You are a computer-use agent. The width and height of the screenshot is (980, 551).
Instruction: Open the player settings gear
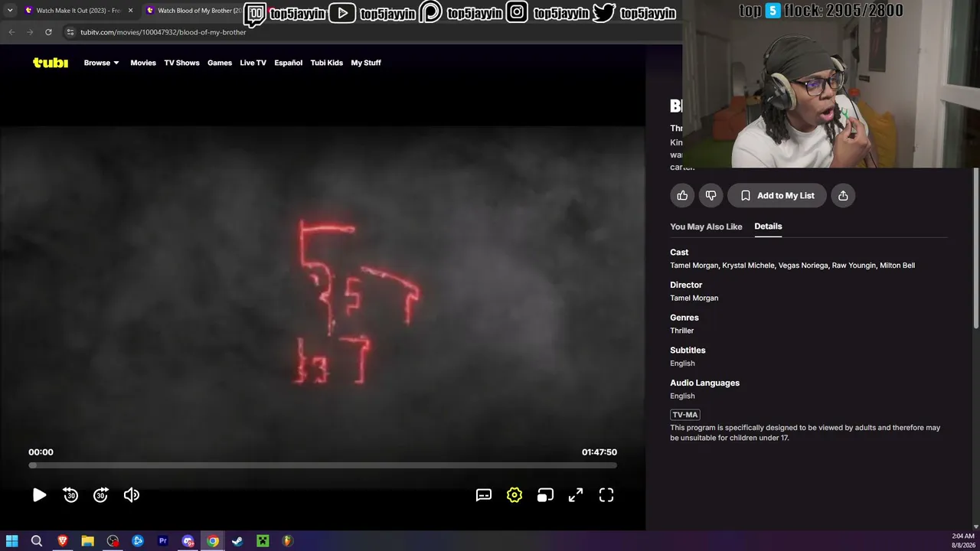coord(514,495)
